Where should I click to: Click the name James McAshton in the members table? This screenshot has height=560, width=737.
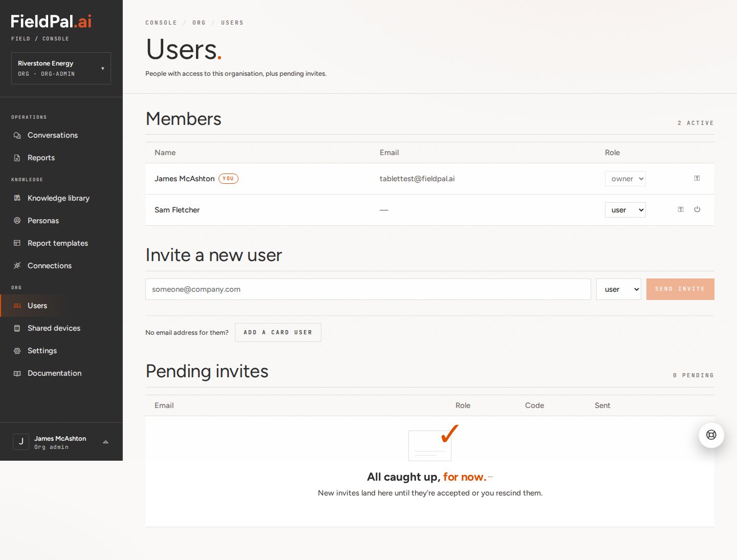coord(185,179)
